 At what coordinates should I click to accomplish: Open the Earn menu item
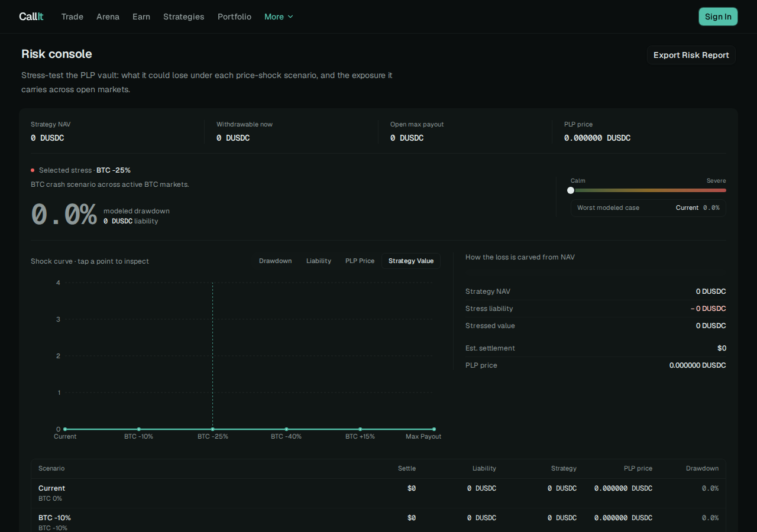click(x=141, y=17)
